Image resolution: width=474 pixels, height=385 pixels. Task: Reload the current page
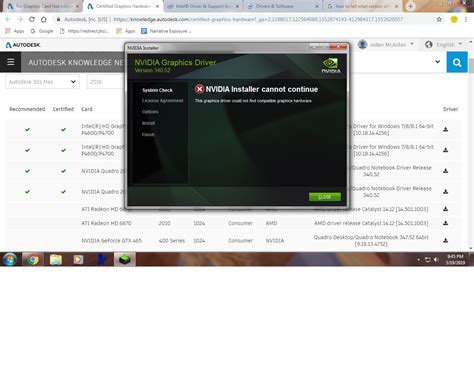pyautogui.click(x=32, y=19)
